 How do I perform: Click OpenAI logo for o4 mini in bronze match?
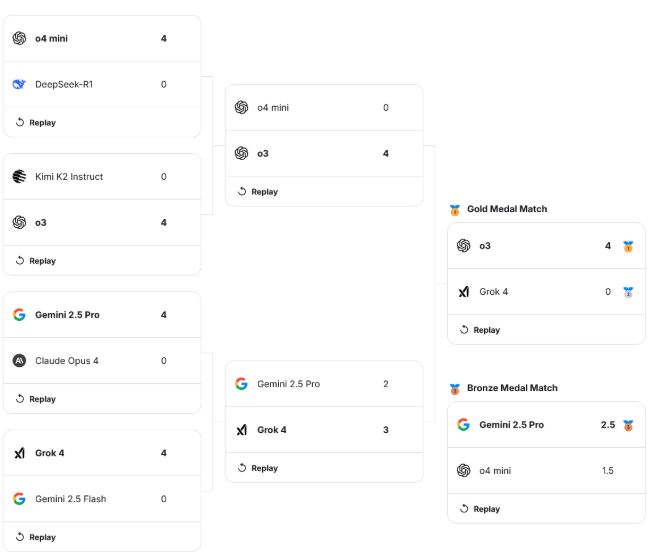[x=463, y=470]
